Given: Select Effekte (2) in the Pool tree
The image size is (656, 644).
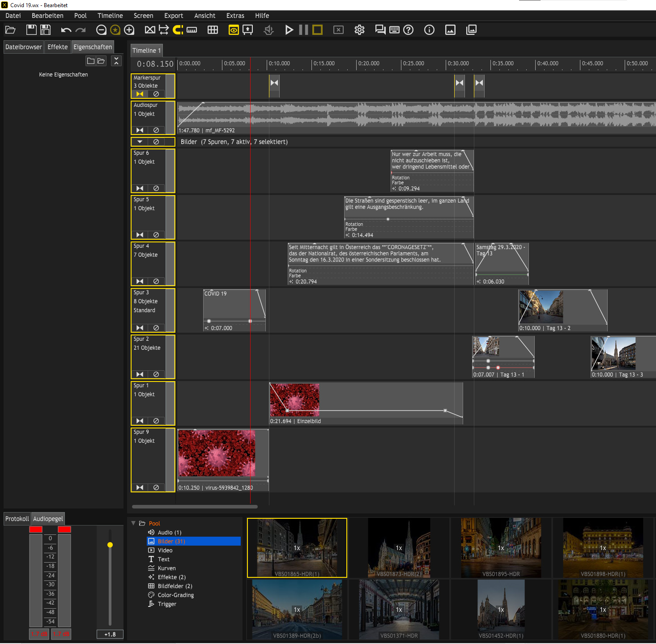Looking at the screenshot, I should click(x=171, y=577).
